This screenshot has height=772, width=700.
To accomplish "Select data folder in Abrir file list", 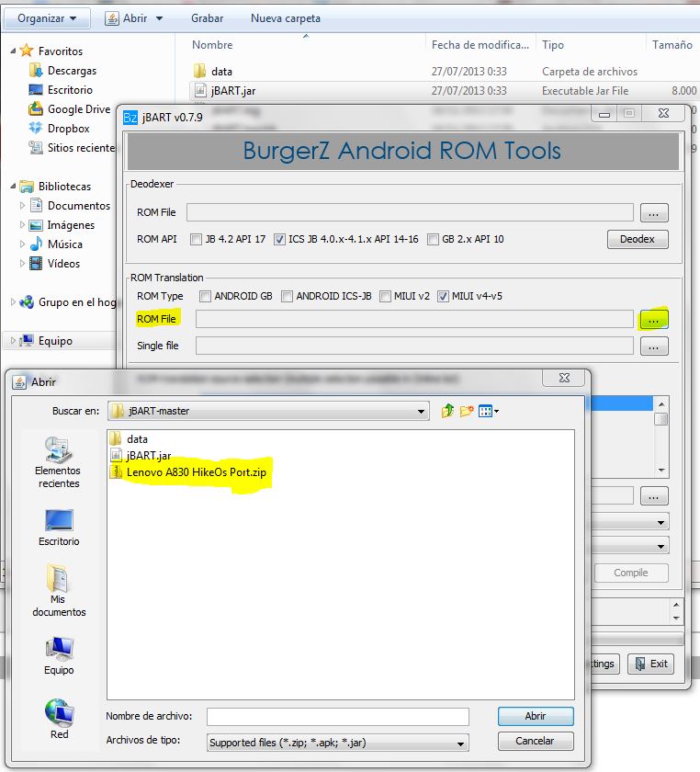I will [130, 438].
